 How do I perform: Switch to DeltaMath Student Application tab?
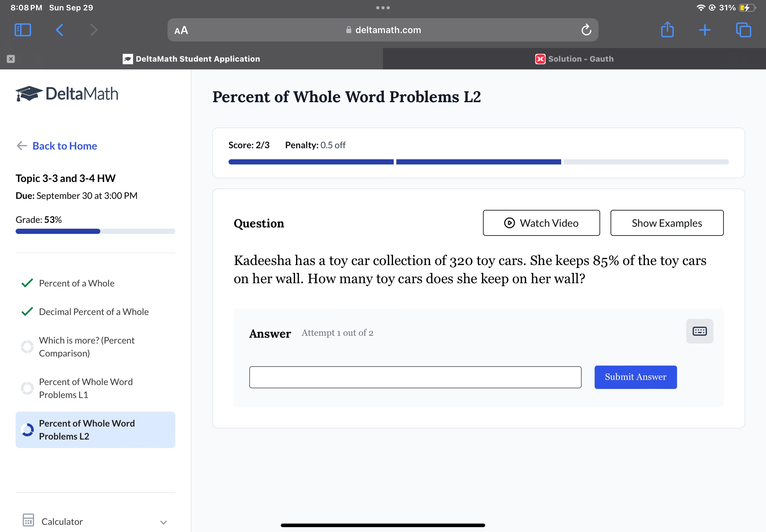pyautogui.click(x=191, y=59)
